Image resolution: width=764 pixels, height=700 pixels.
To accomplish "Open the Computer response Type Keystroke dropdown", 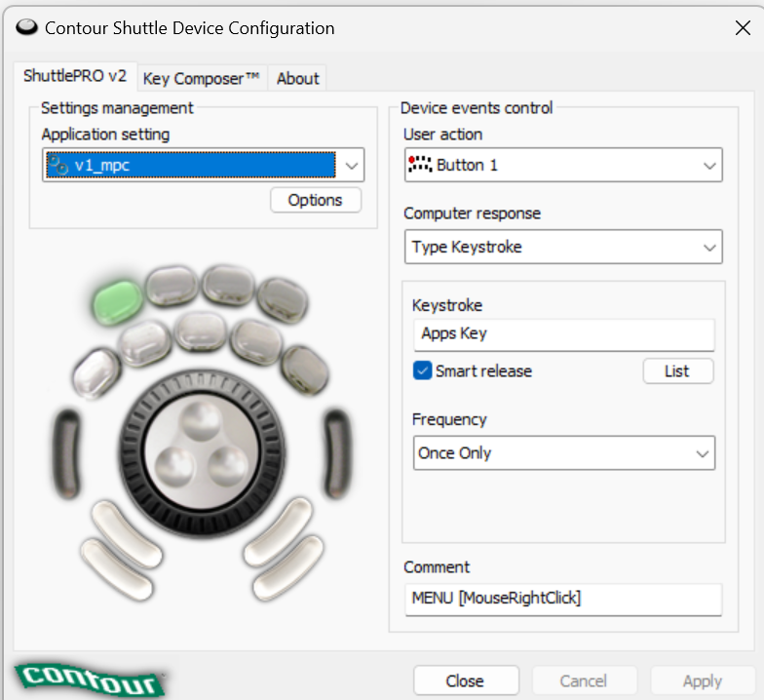I will [x=563, y=247].
